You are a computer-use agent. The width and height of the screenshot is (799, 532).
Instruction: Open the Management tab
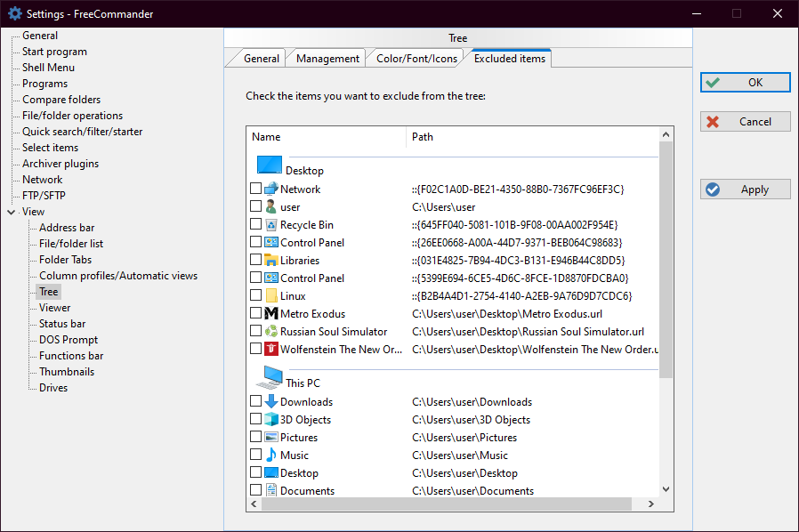coord(327,59)
